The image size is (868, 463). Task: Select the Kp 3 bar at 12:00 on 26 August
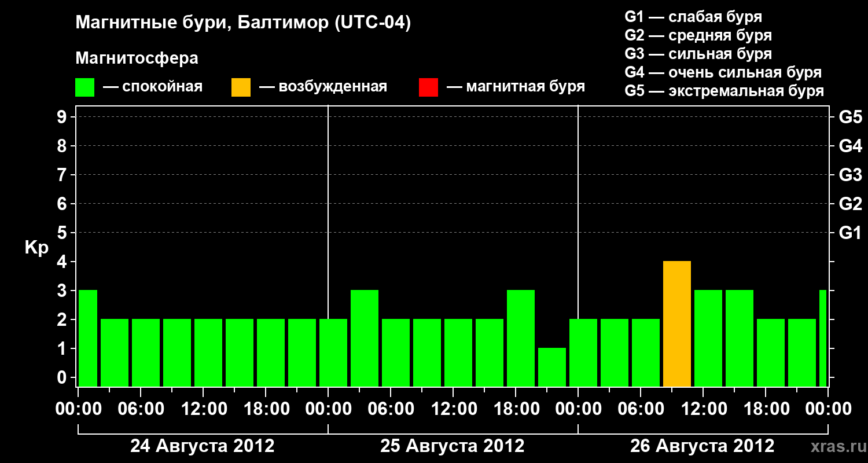click(708, 339)
